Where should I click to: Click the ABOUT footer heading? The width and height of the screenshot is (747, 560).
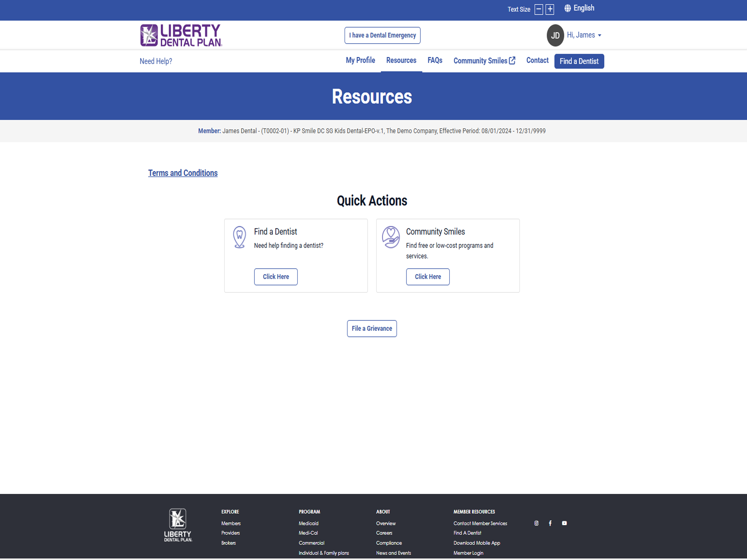point(383,512)
